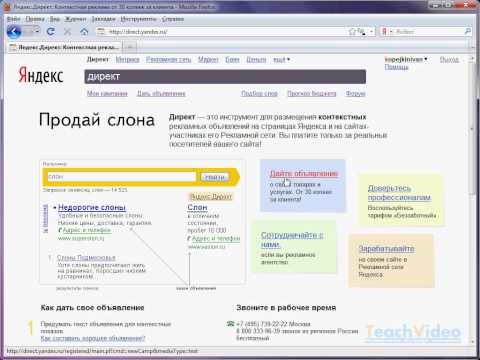Image resolution: width=480 pixels, height=360 pixels.
Task: Open the Закладки menu
Action: click(103, 19)
